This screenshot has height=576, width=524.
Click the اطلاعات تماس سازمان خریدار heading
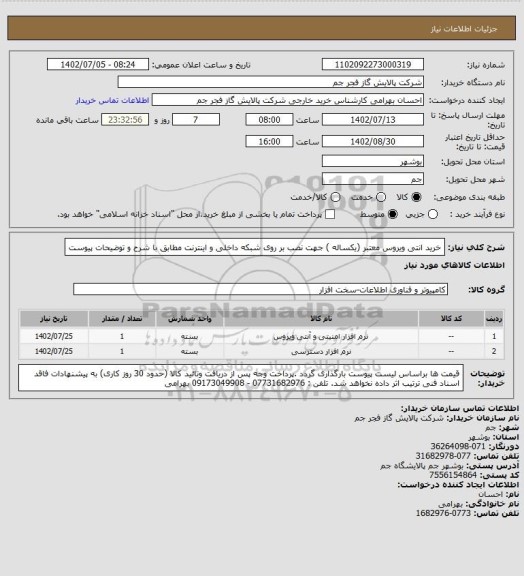(x=459, y=408)
